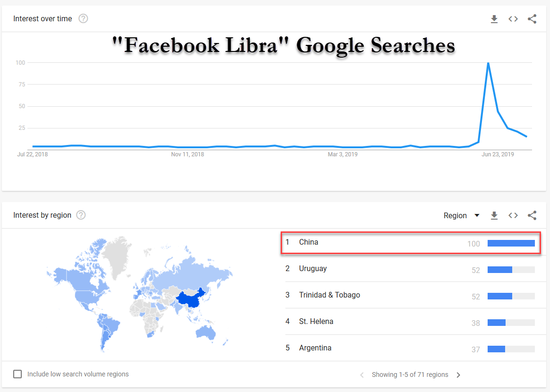Download the Interest by region data

click(494, 215)
